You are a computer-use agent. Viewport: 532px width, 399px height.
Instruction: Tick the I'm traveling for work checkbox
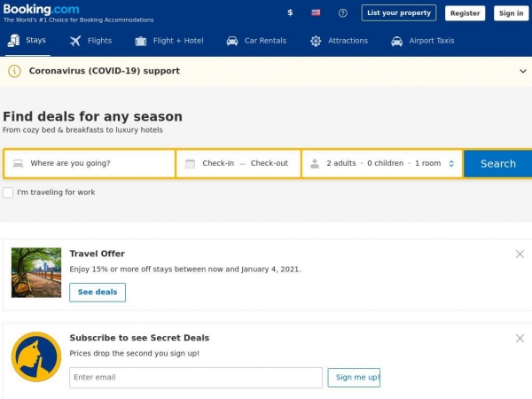coord(8,192)
